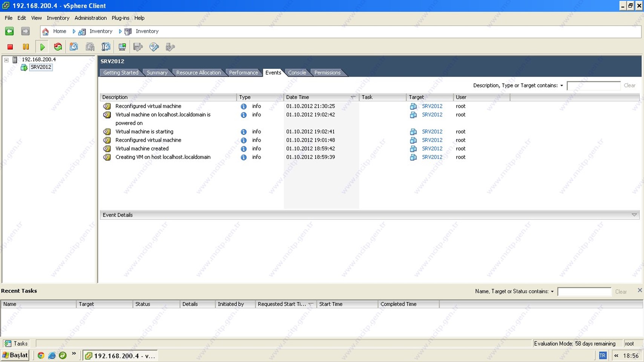This screenshot has height=362, width=644.
Task: Click SRV2012 link in the 21:30:25 event row
Action: click(x=432, y=106)
